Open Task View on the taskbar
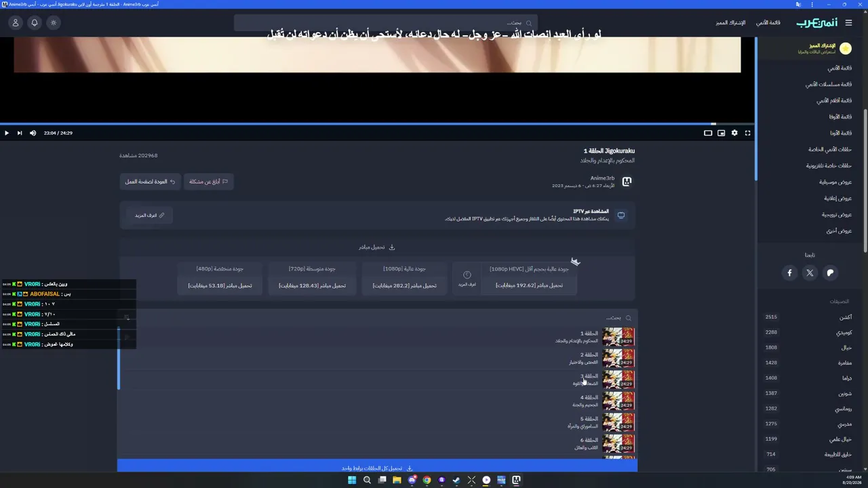The width and height of the screenshot is (868, 488). click(x=382, y=480)
